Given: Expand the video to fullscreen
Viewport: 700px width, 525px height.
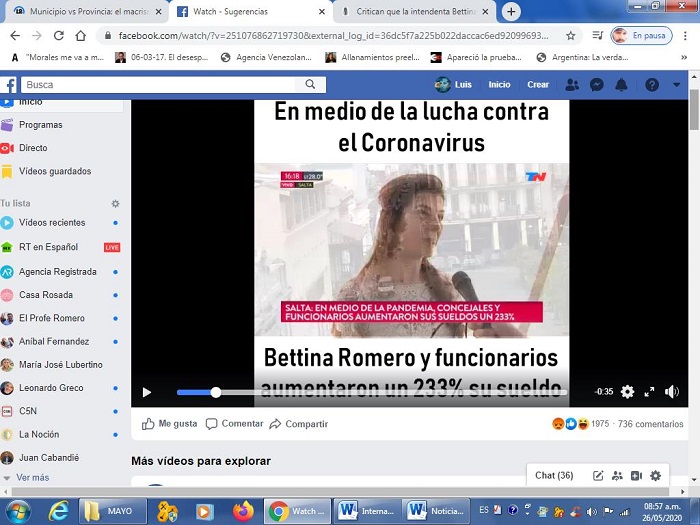Looking at the screenshot, I should [650, 392].
